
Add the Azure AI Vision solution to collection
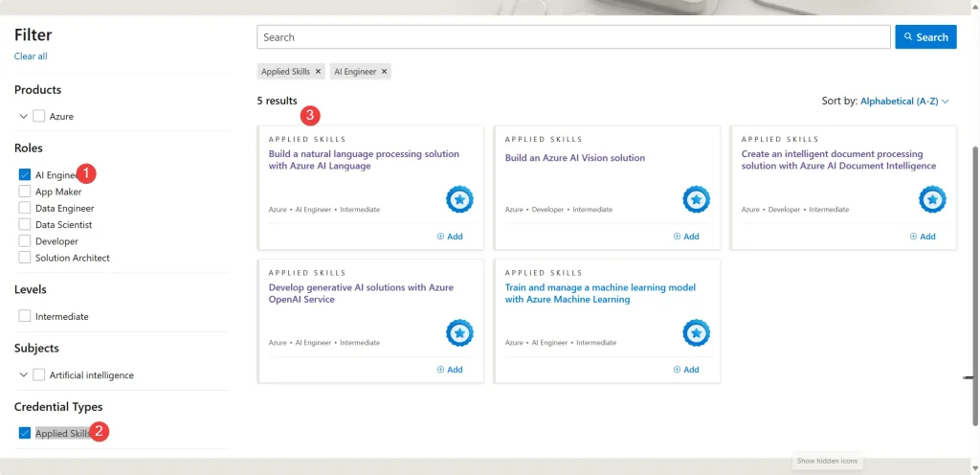coord(686,237)
